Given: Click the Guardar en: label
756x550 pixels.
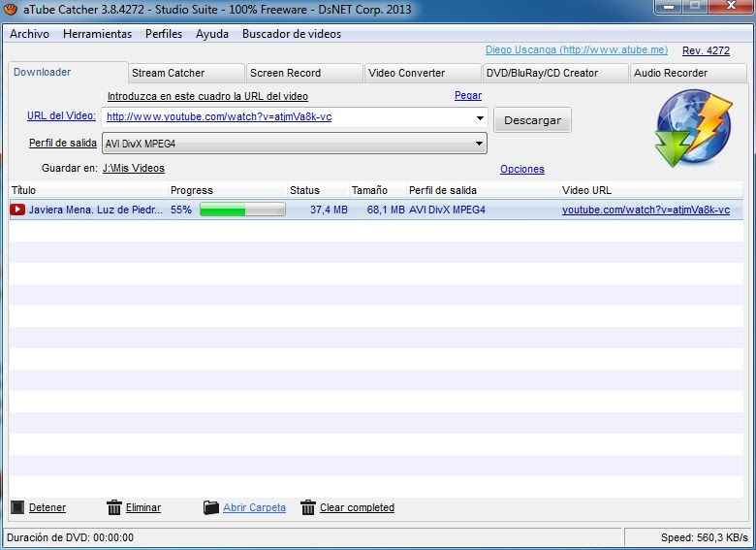Looking at the screenshot, I should click(70, 168).
